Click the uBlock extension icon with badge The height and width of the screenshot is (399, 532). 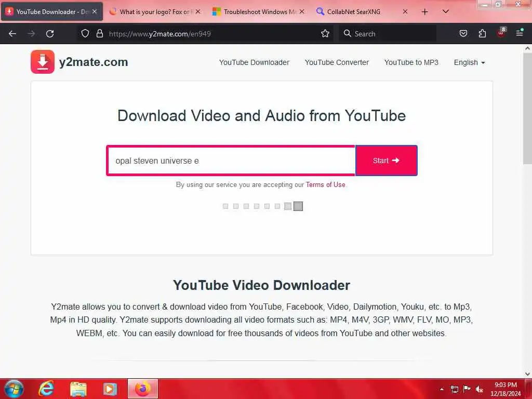click(x=501, y=33)
